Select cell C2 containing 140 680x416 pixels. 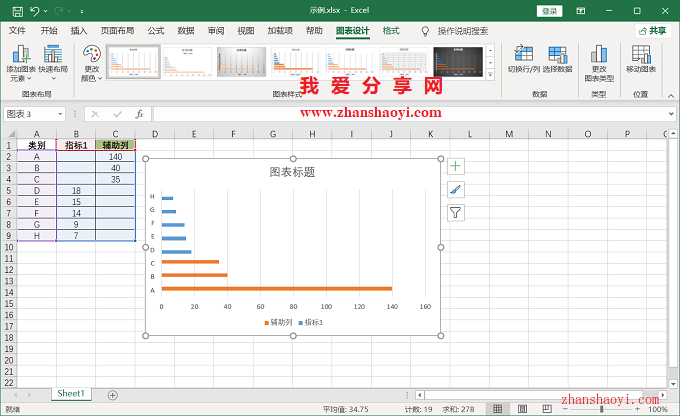tap(115, 157)
